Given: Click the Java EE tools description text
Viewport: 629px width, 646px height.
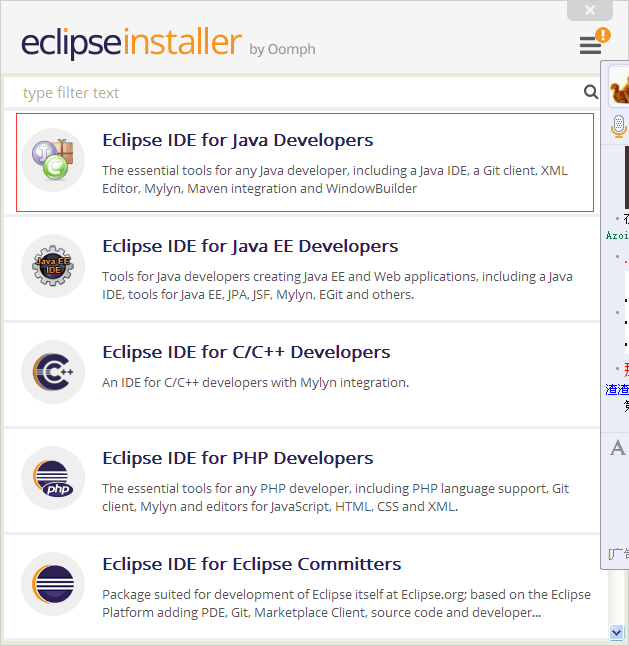Looking at the screenshot, I should coord(337,286).
